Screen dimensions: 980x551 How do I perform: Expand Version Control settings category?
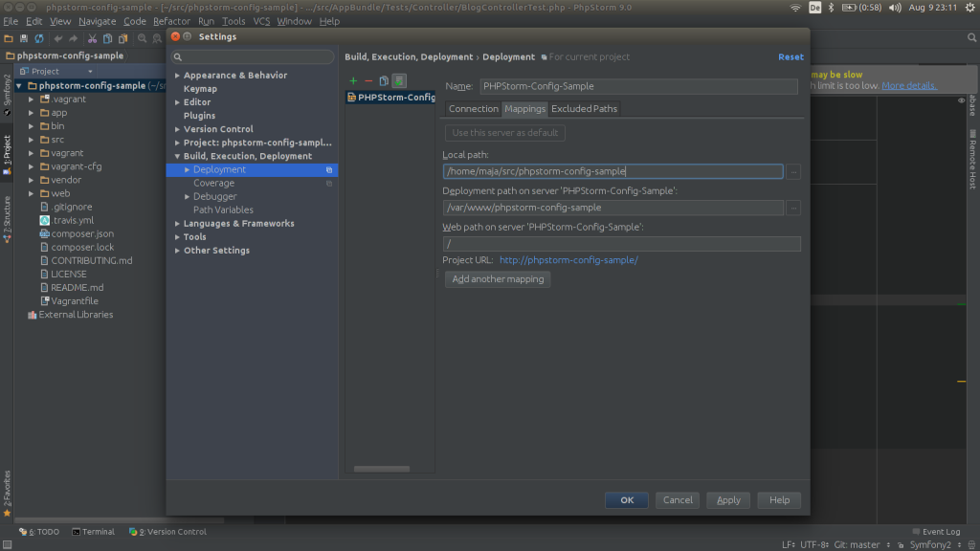pos(177,129)
